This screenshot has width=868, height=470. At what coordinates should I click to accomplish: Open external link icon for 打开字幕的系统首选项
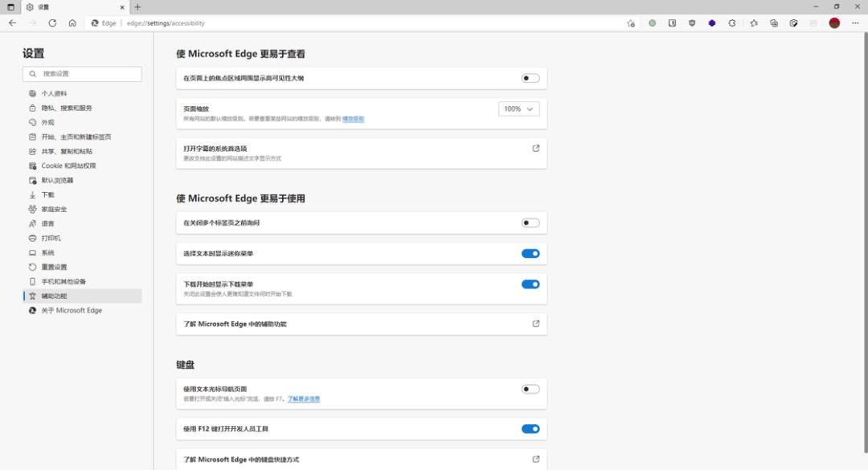(x=536, y=149)
